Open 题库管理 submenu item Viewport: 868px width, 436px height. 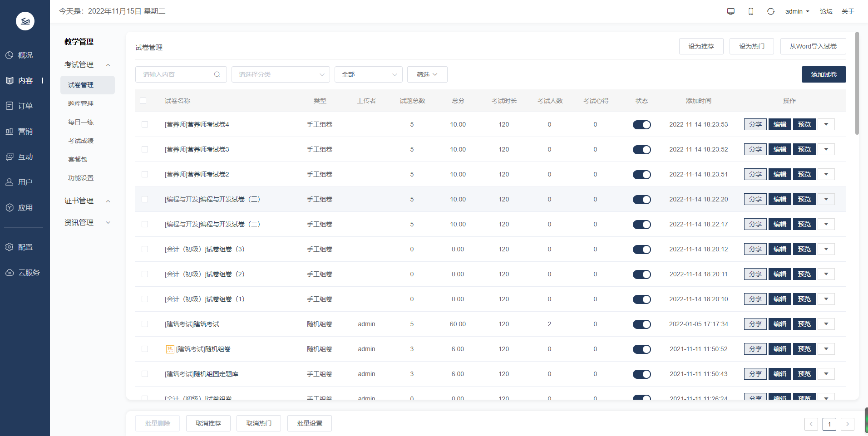[81, 103]
